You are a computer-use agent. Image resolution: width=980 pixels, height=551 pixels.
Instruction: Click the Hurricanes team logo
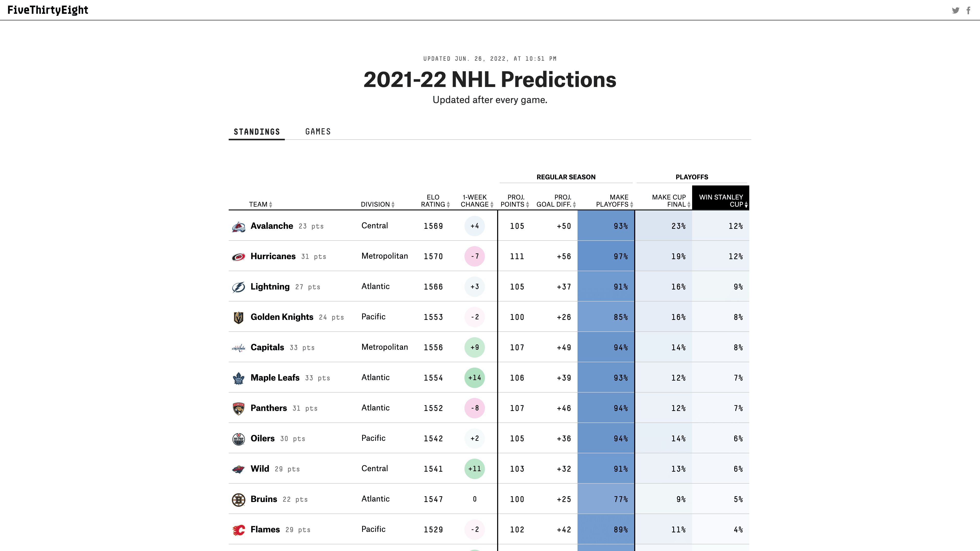coord(239,257)
